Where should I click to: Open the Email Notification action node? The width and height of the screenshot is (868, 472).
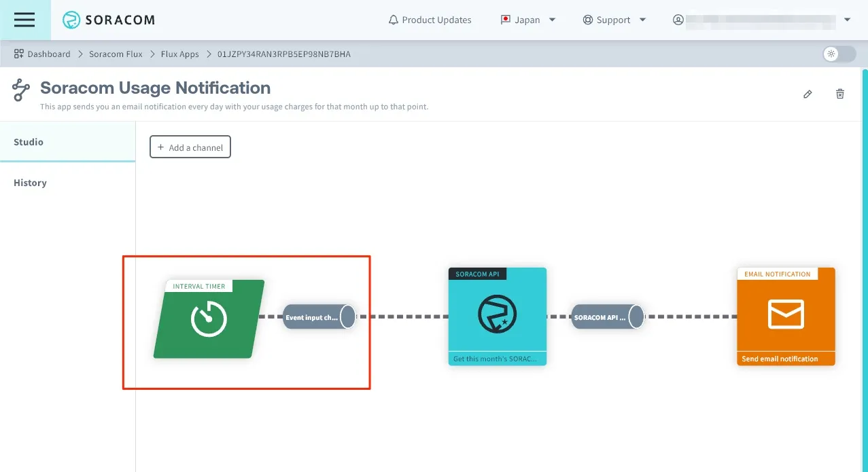(x=786, y=316)
